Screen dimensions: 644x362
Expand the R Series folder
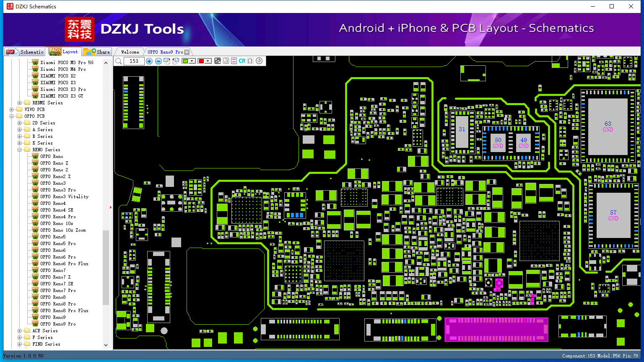[20, 136]
